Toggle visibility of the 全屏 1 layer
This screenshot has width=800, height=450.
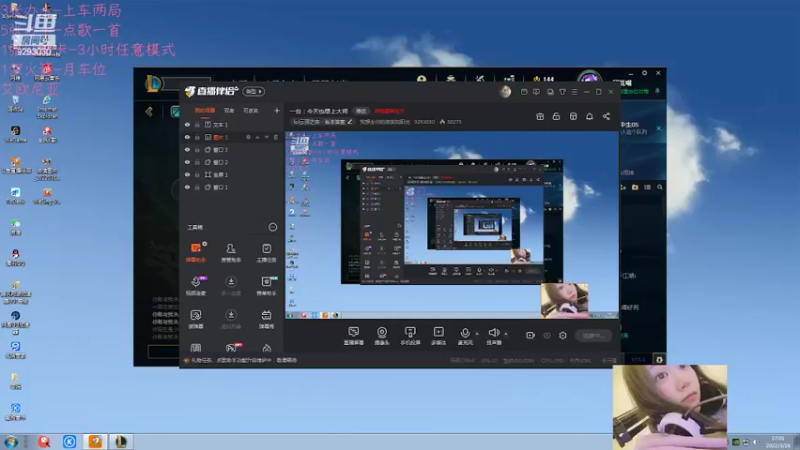point(187,175)
